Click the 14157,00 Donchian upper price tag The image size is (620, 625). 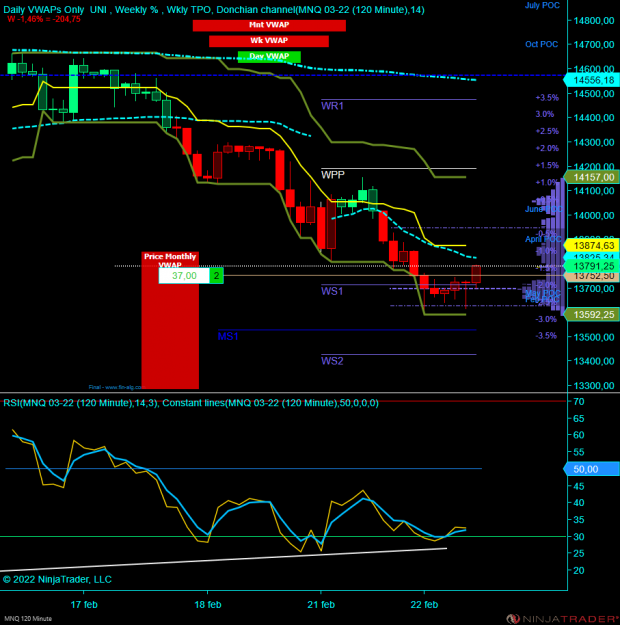pyautogui.click(x=592, y=177)
